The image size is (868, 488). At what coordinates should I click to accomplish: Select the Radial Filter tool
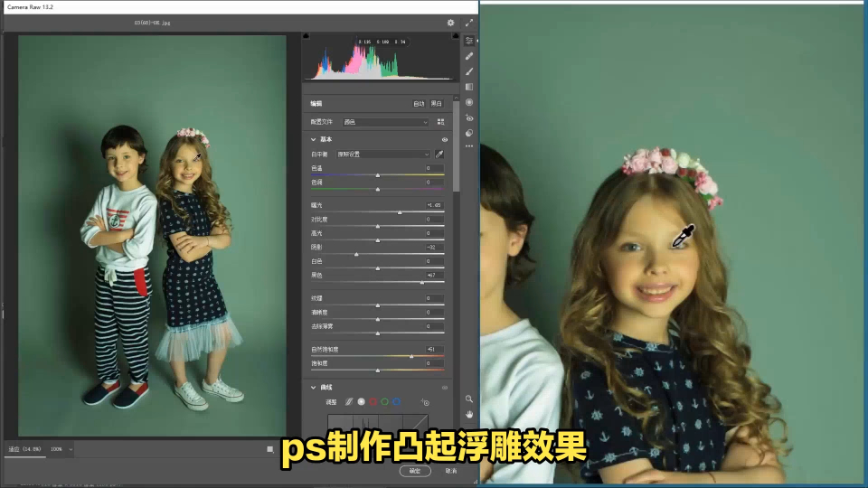(469, 102)
